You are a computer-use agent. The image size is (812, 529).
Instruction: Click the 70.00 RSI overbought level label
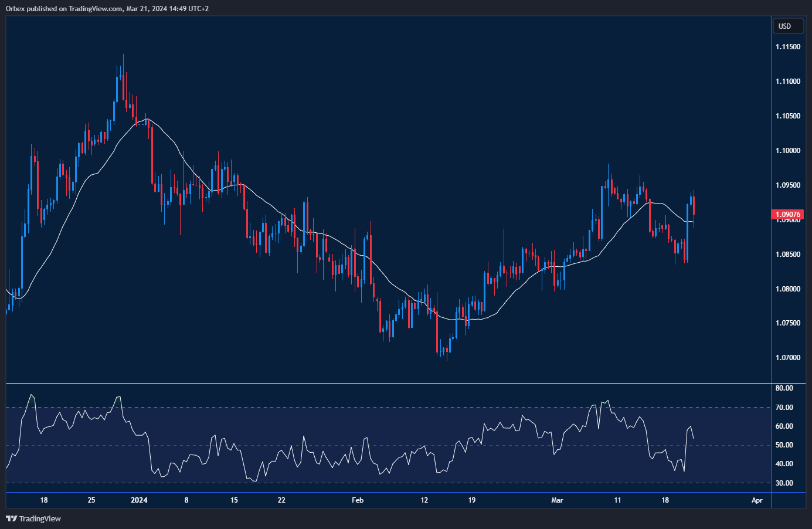(784, 408)
